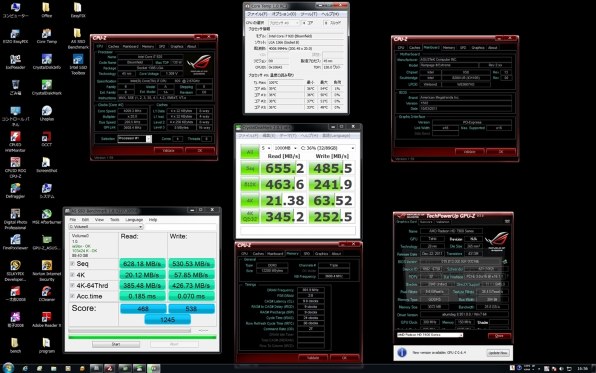The width and height of the screenshot is (596, 373).
Task: Open the Defraggler desktop shortcut
Action: pos(15,190)
